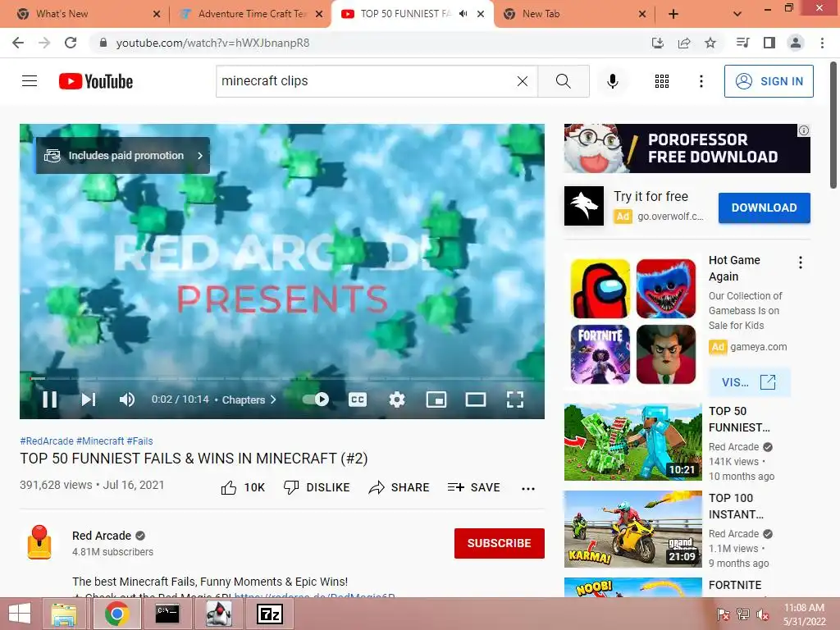Click the blue DOWNLOAD ad button
The height and width of the screenshot is (630, 840).
click(x=764, y=208)
